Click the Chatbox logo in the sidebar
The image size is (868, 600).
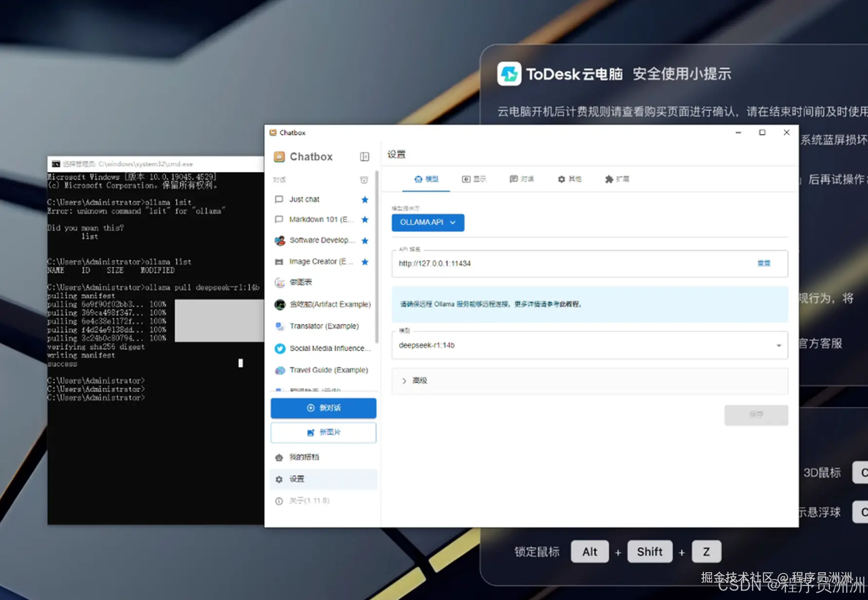pos(279,156)
